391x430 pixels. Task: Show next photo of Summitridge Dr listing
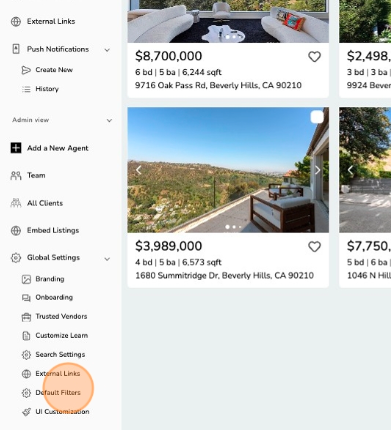tap(317, 170)
